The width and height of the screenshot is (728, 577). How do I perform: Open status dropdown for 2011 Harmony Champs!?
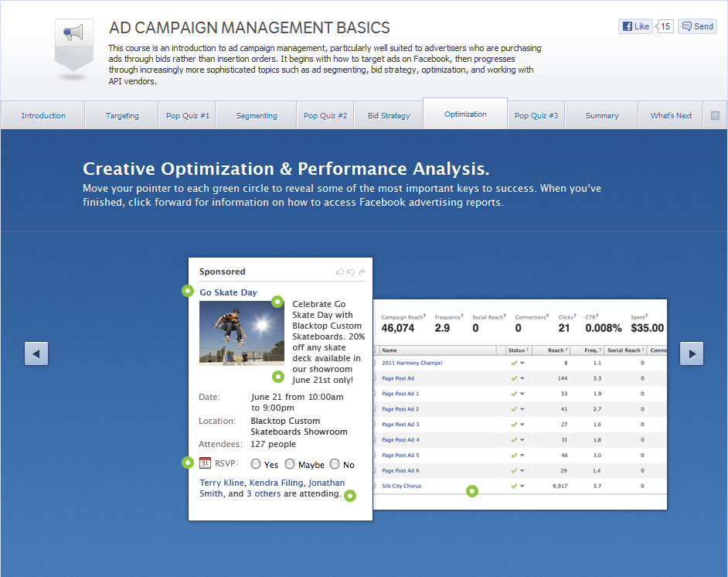(522, 363)
